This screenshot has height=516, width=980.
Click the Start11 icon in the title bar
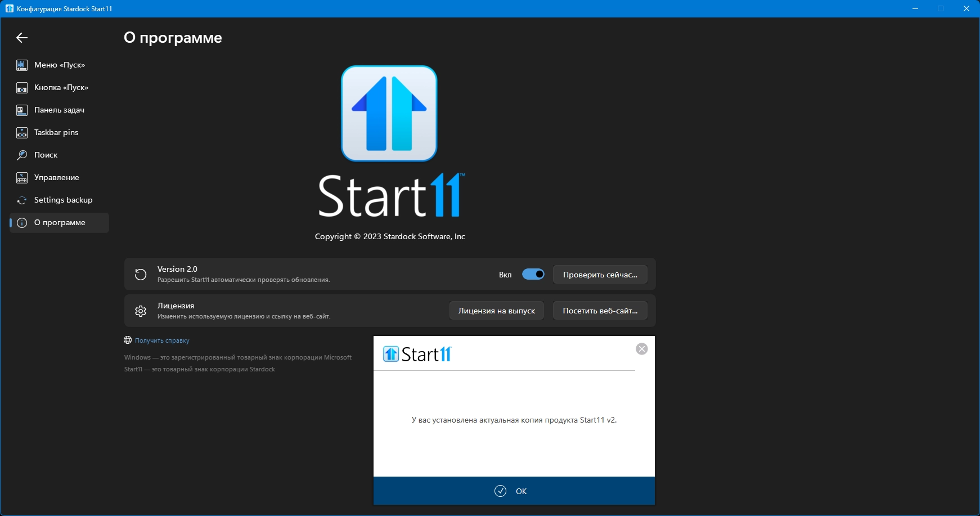(x=10, y=8)
